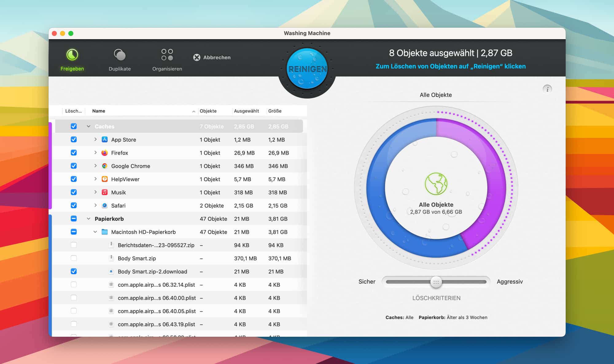Click the Macintosh HD-Papierkorb folder icon
Screen dimensions: 614x364
(x=105, y=232)
